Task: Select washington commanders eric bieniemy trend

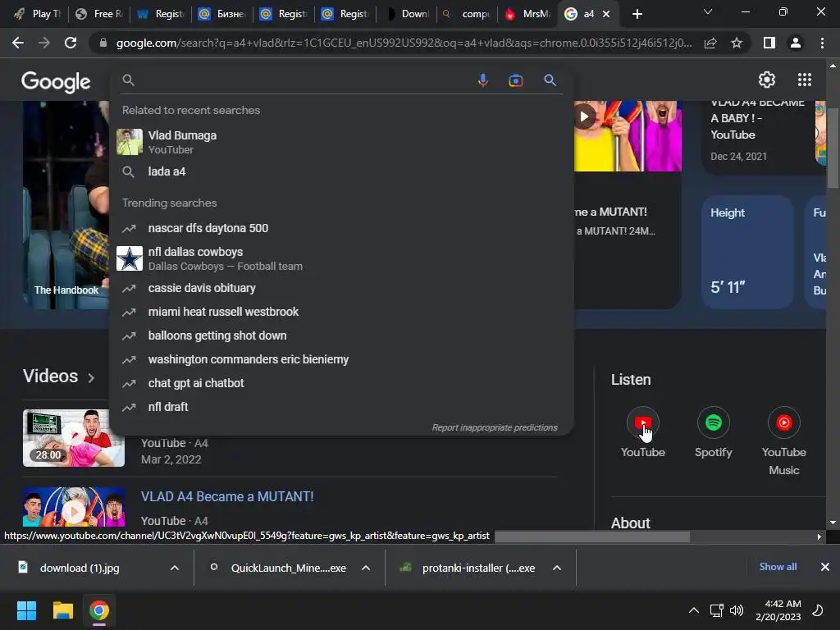Action: 341,359
